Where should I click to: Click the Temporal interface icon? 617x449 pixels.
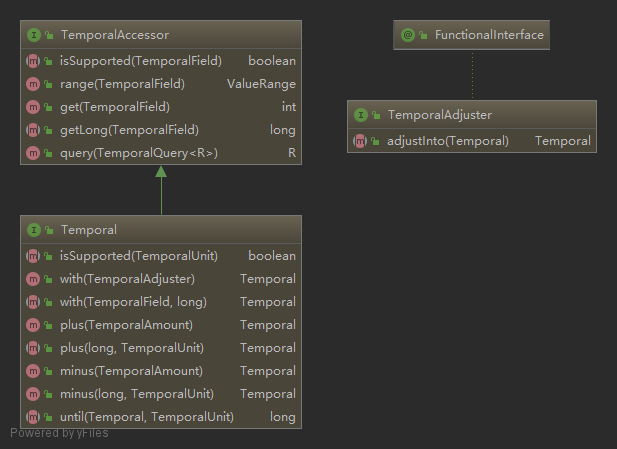coord(33,230)
